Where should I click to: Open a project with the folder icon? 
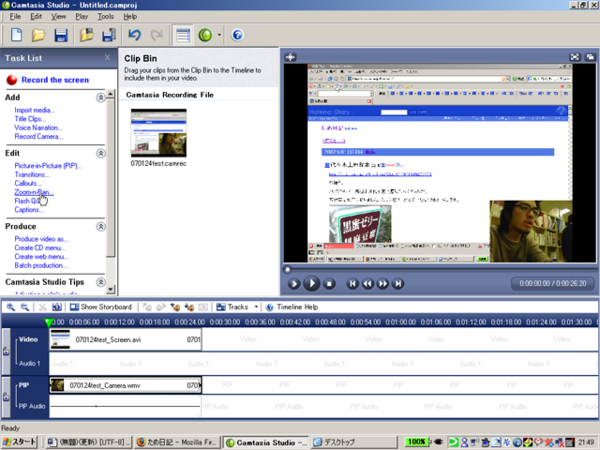(38, 35)
